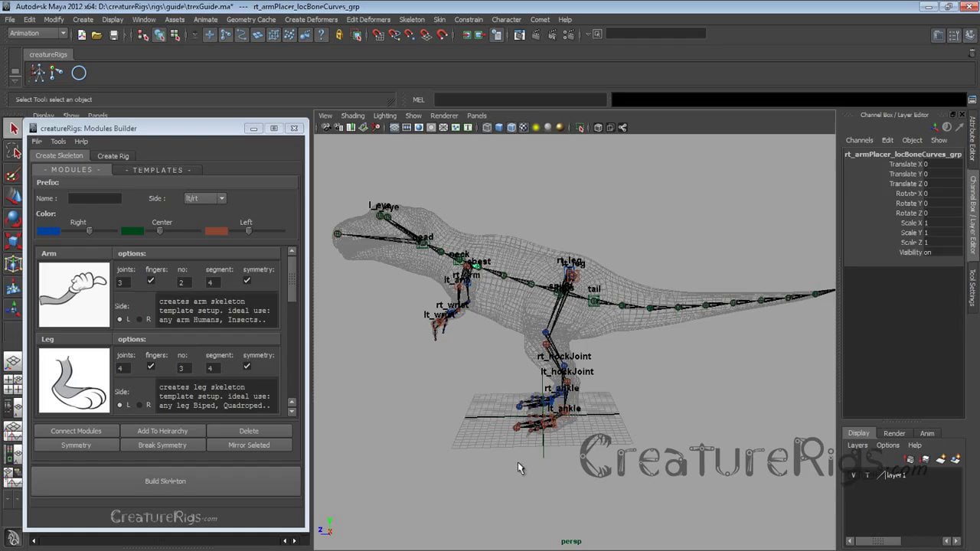980x551 pixels.
Task: Click the open scene folder icon
Action: pos(96,34)
